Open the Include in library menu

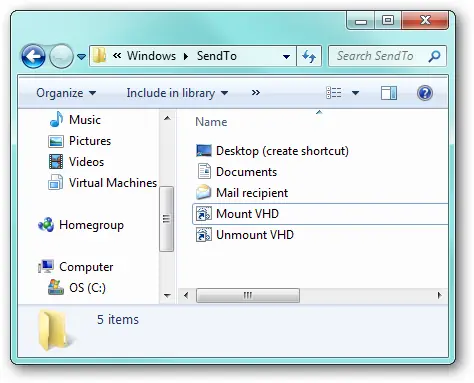177,93
